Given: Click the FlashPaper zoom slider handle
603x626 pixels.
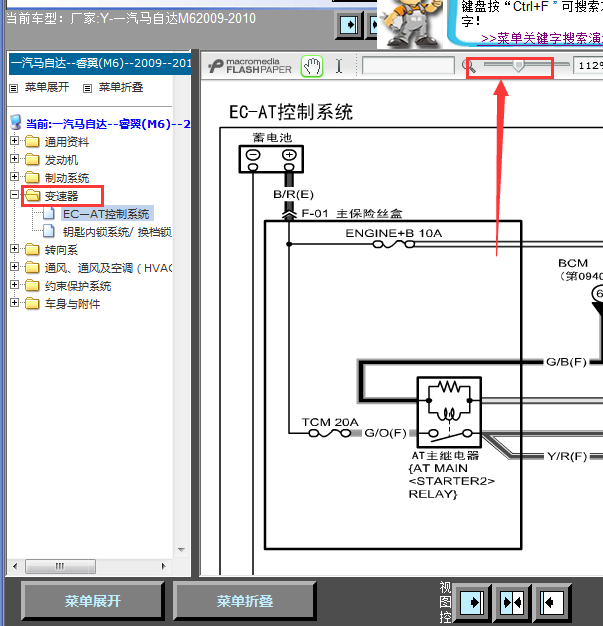Looking at the screenshot, I should [518, 66].
